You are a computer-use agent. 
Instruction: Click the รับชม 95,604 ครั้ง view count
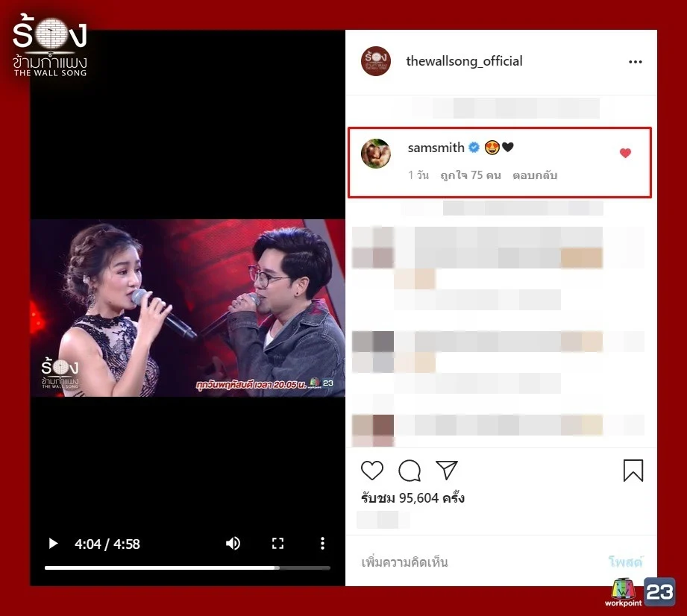[x=412, y=497]
